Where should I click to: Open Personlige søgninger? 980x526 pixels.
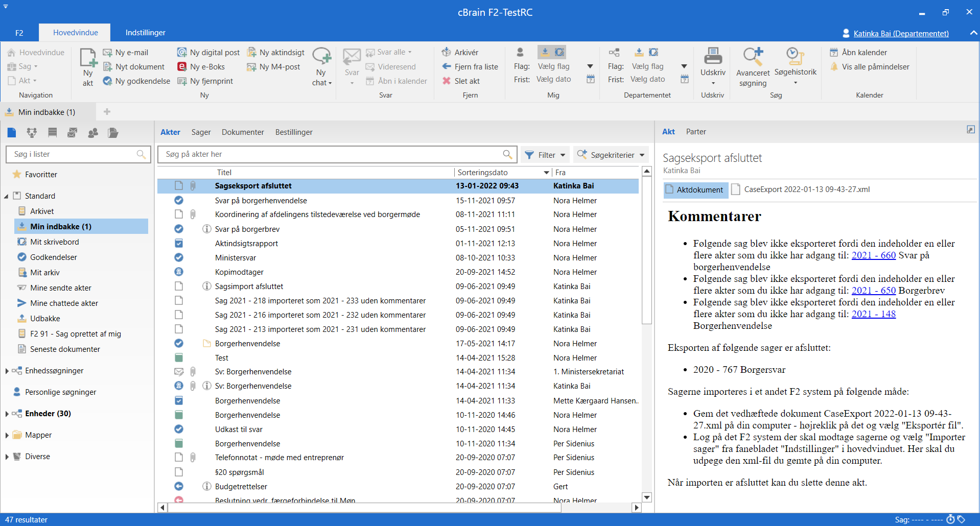(60, 392)
